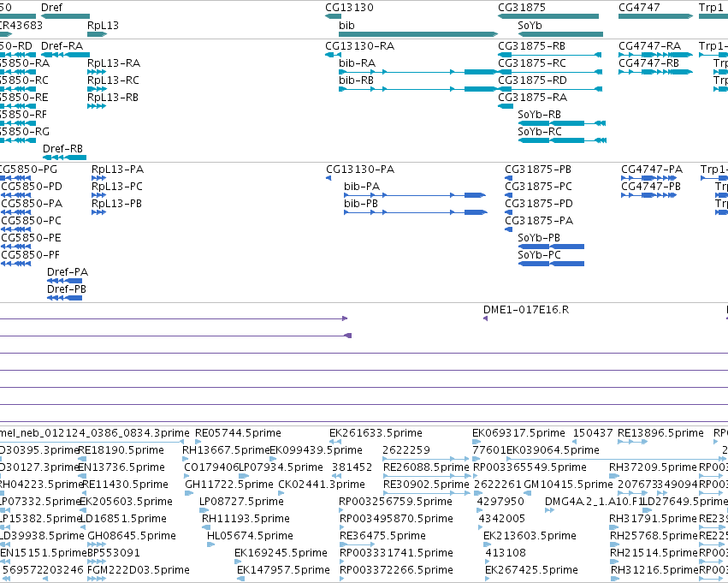Select transcript RpL13-RC
The width and height of the screenshot is (728, 583).
[x=97, y=89]
